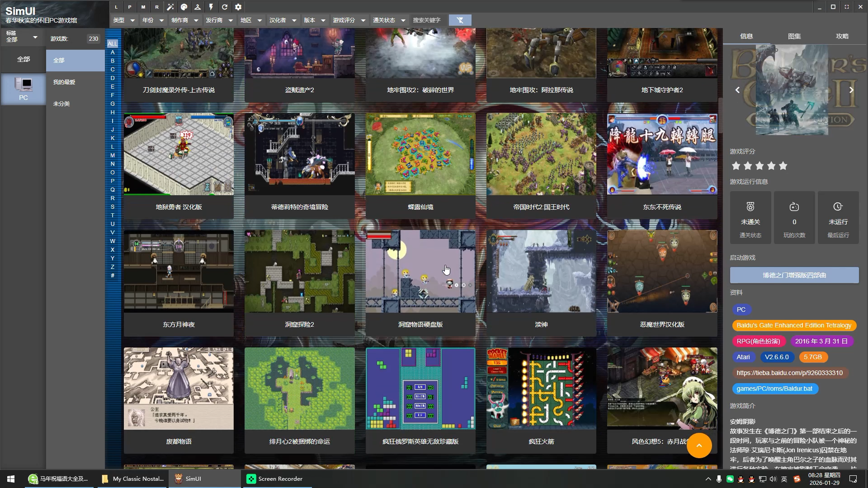Launch 博德之门增强版四部曲 game button

coord(794,275)
